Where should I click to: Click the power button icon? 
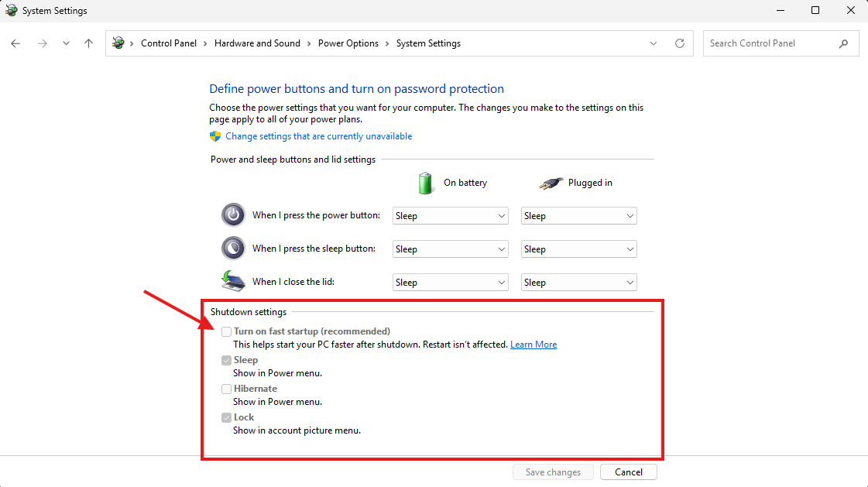[233, 215]
